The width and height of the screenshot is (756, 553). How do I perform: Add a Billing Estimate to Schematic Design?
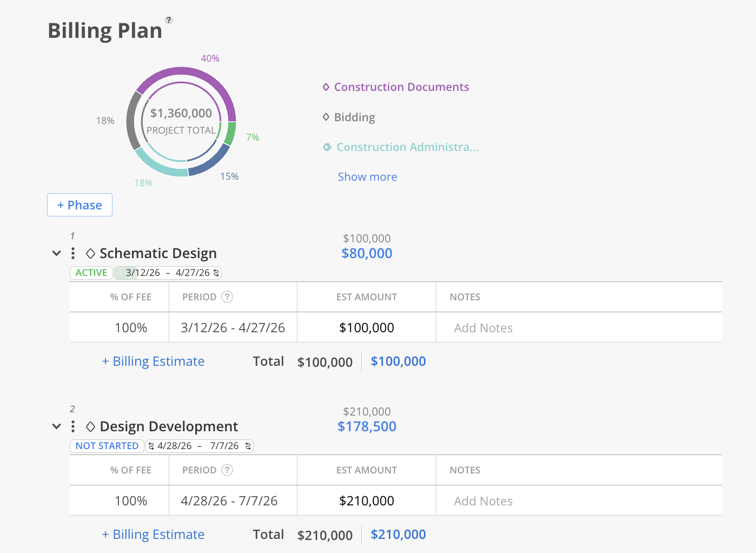click(153, 361)
